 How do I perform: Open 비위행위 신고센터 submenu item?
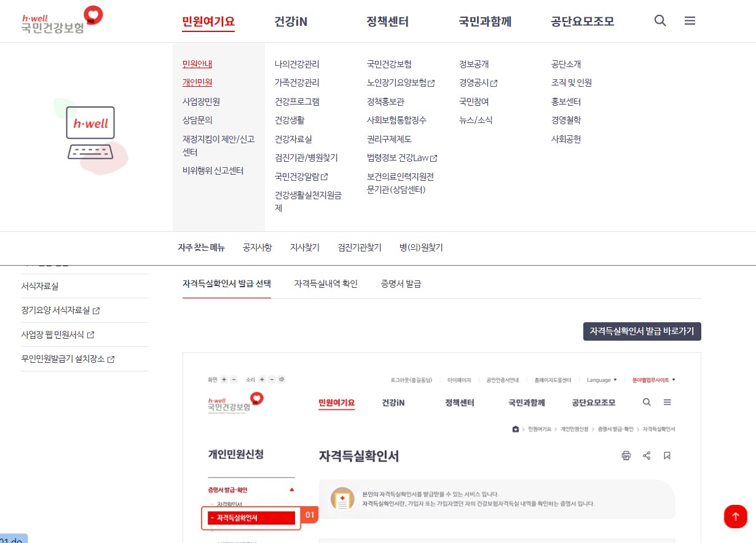213,170
